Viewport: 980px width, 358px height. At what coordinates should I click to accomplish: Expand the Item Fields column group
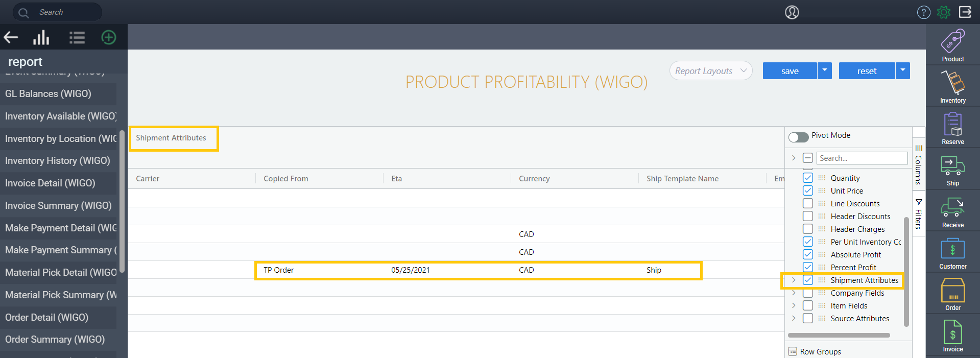click(794, 305)
